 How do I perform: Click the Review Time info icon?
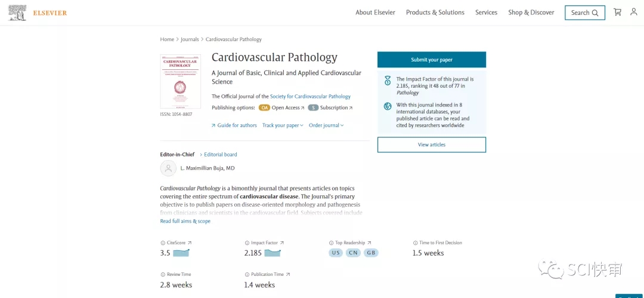[x=163, y=275]
